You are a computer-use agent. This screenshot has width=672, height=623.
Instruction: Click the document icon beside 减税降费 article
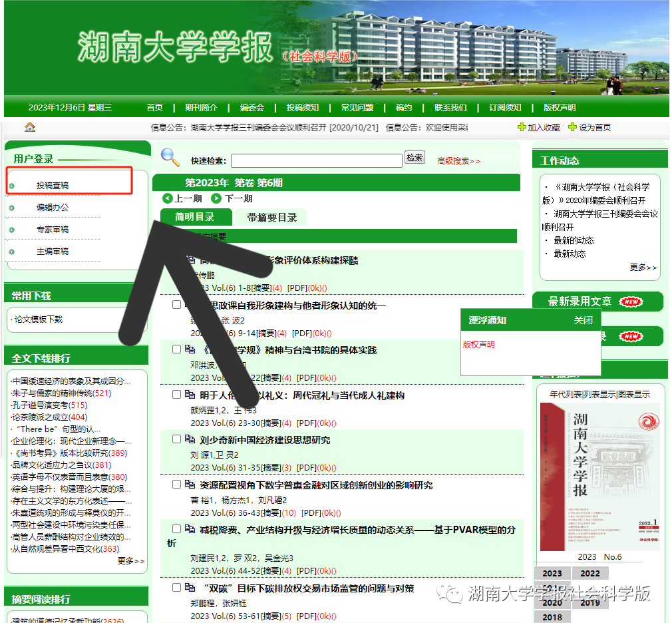click(190, 528)
